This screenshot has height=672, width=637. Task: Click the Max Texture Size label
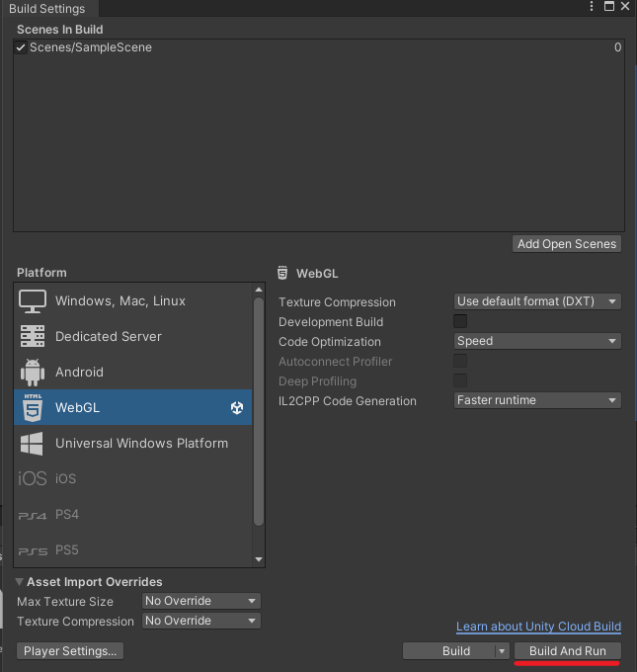(65, 602)
